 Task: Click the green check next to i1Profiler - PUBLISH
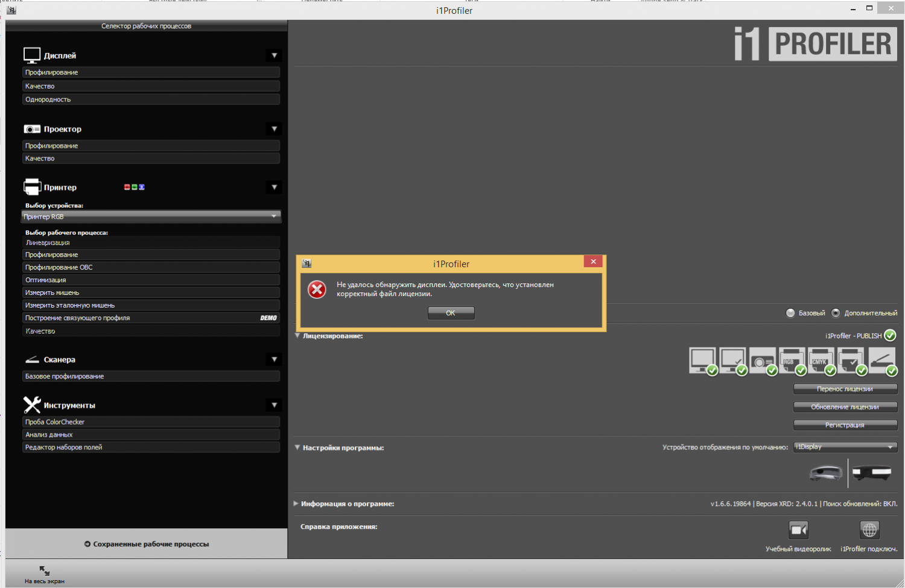pos(890,335)
